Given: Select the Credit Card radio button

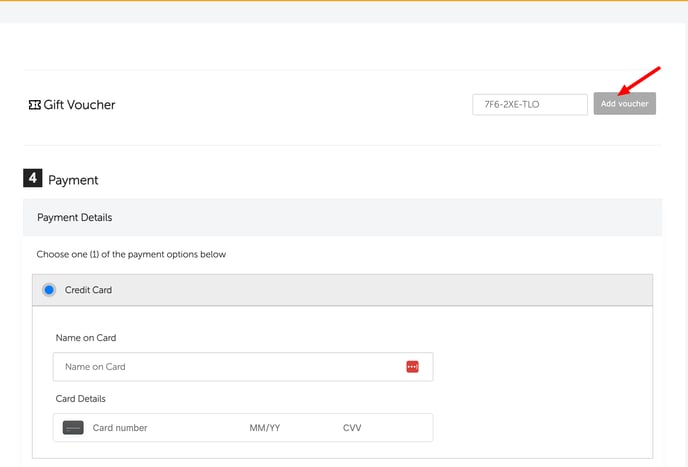Looking at the screenshot, I should [x=49, y=290].
